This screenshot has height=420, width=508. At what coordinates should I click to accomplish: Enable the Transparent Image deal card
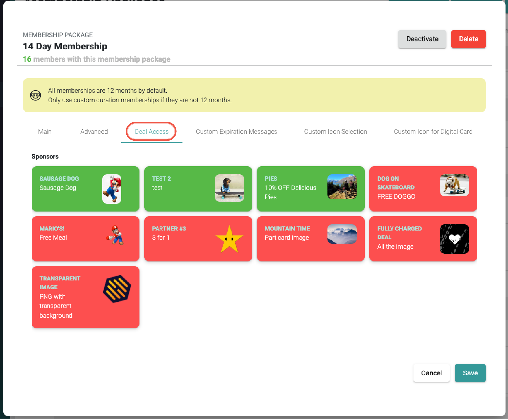86,297
